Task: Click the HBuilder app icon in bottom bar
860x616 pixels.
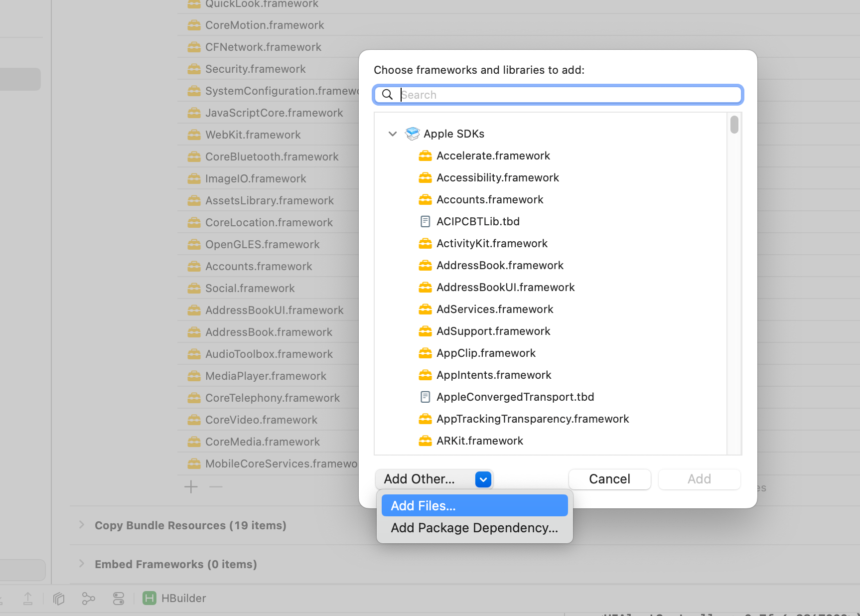Action: tap(149, 598)
